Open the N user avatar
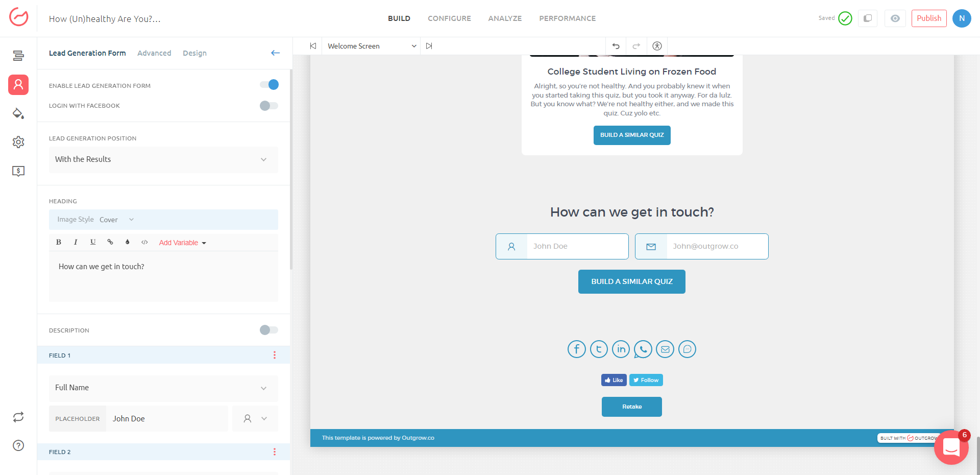The width and height of the screenshot is (980, 475). [x=962, y=18]
